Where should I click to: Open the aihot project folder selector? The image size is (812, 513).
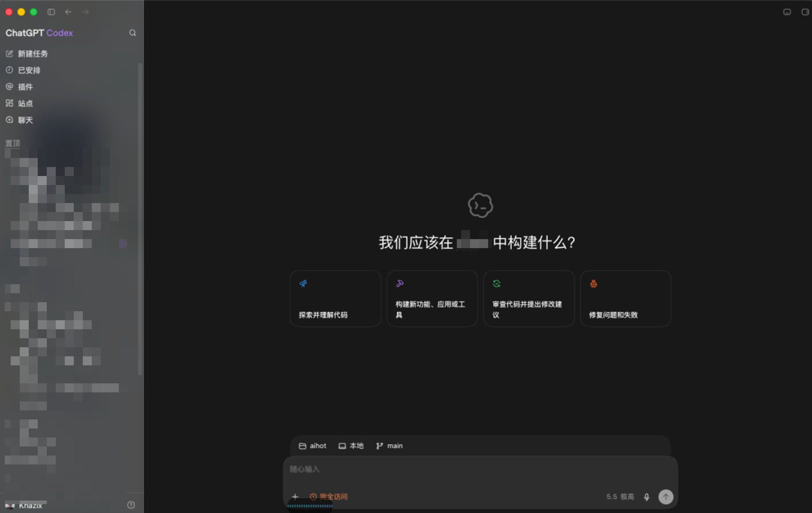[x=313, y=446]
